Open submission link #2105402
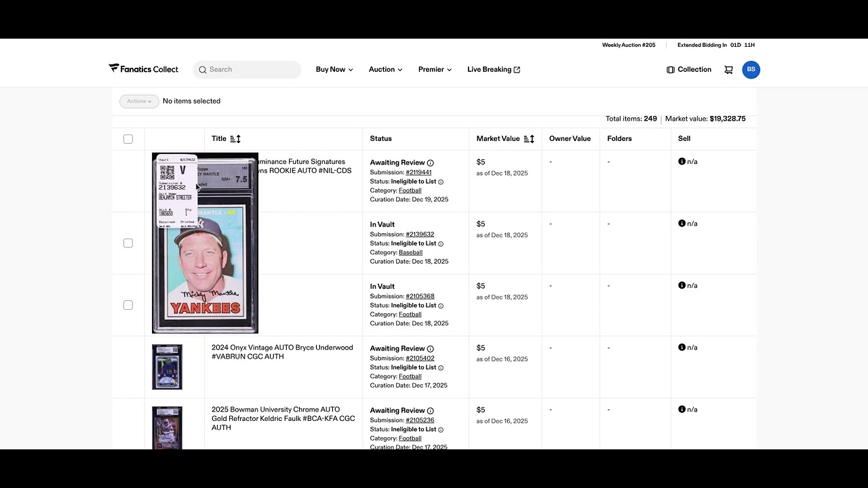Viewport: 868px width, 488px height. pos(420,359)
